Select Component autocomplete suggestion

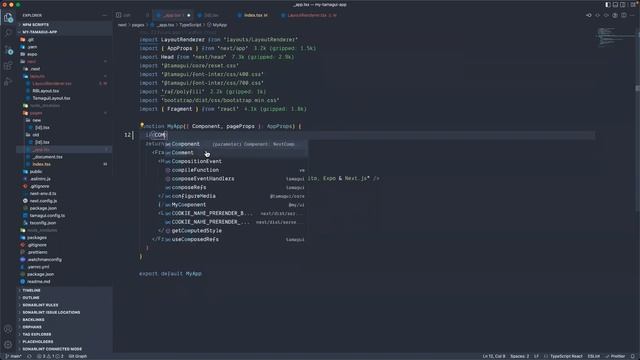[x=236, y=144]
